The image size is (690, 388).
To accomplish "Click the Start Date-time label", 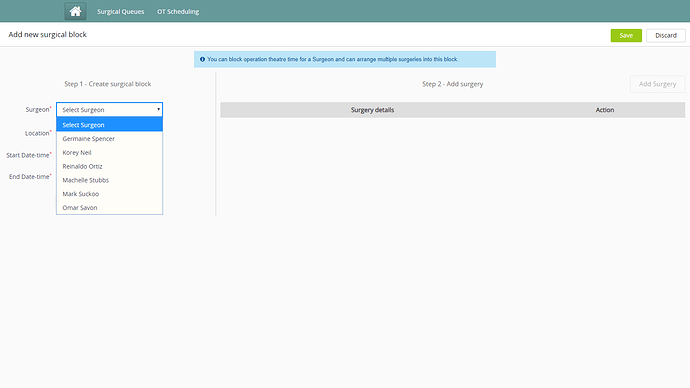I will point(29,155).
